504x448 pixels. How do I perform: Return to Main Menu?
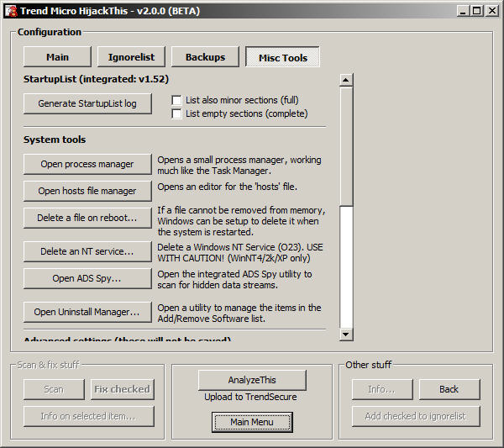coord(252,422)
